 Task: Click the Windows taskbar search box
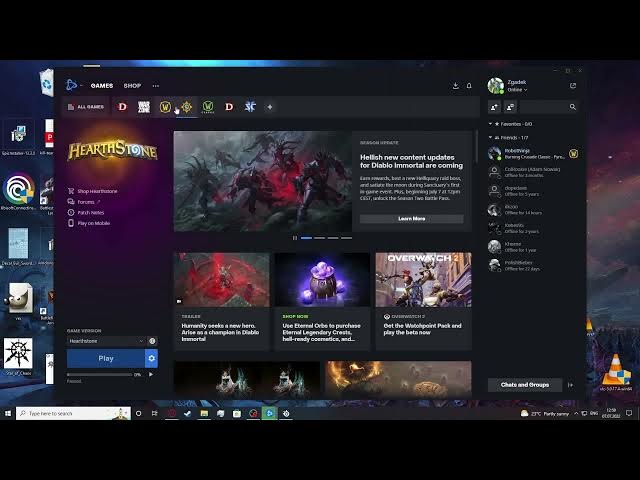(73, 413)
